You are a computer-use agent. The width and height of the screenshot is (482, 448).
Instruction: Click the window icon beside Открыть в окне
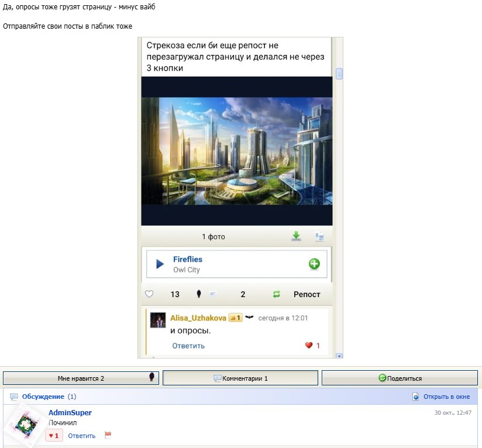415,397
